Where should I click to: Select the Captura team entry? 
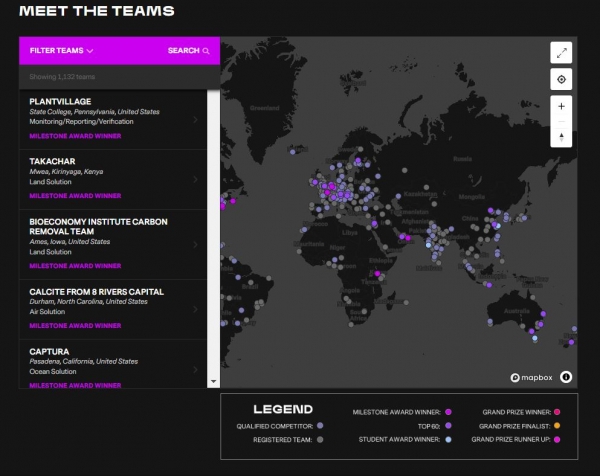[113, 364]
